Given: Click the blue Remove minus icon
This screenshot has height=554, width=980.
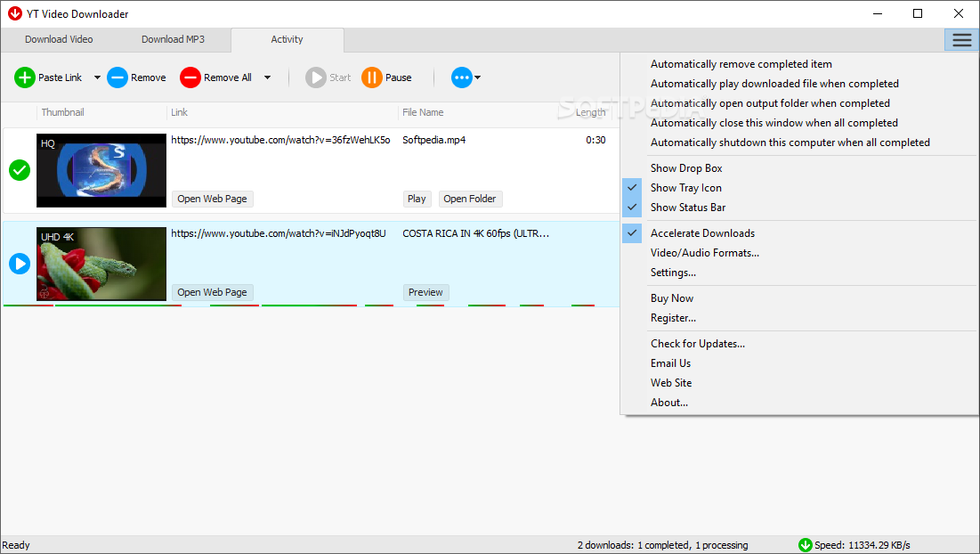Looking at the screenshot, I should point(117,77).
